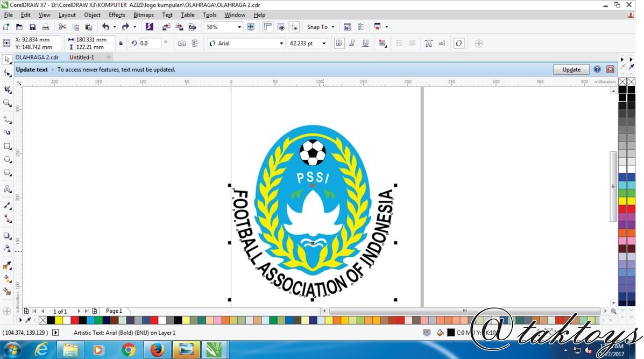The width and height of the screenshot is (644, 359).
Task: Open the Object menu
Action: (92, 15)
